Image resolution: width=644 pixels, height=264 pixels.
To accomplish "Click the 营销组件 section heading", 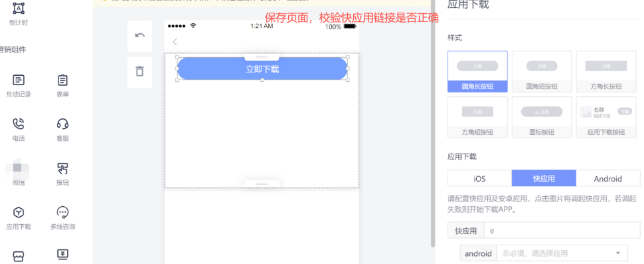I will point(13,50).
